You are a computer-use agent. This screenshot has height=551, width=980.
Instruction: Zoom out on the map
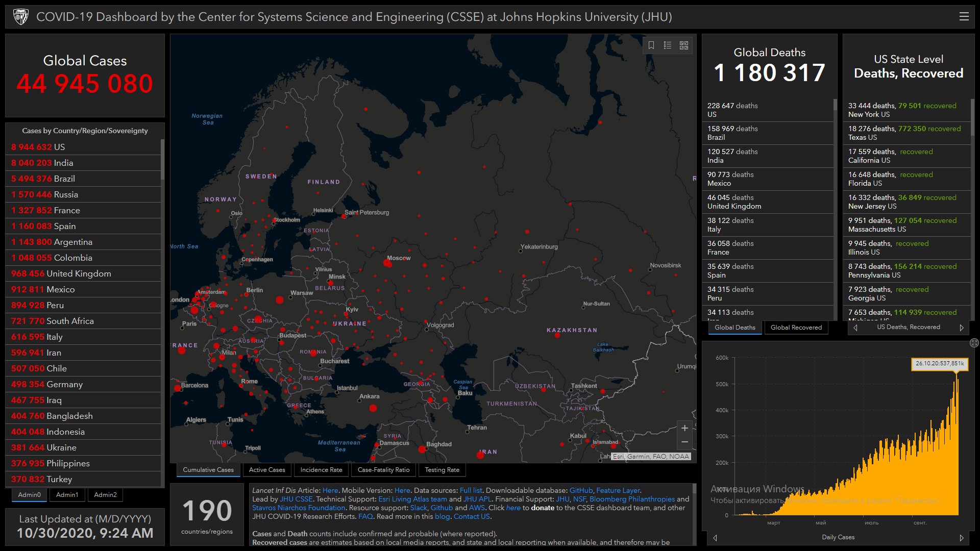684,442
